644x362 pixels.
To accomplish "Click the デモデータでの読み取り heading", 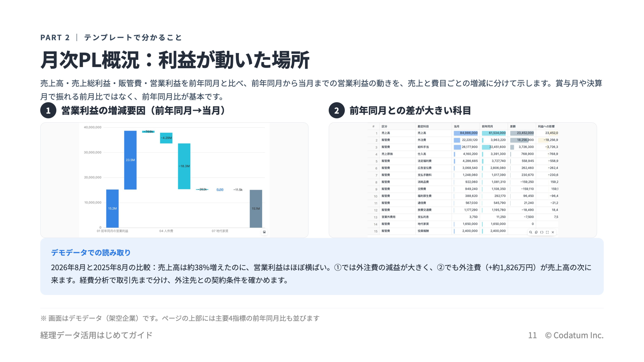I will (x=91, y=253).
